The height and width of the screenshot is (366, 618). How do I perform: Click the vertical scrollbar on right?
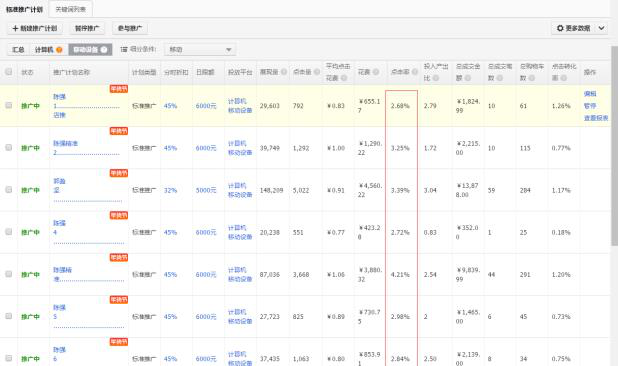tap(614, 146)
